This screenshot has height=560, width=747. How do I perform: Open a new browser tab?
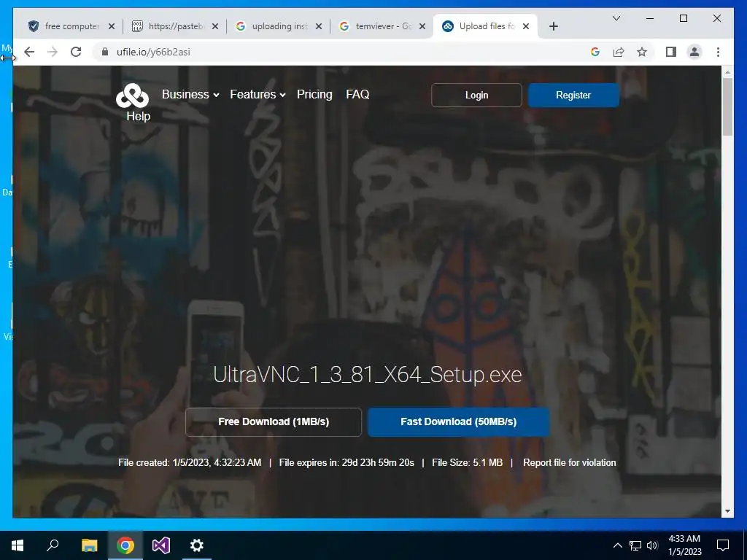click(553, 26)
